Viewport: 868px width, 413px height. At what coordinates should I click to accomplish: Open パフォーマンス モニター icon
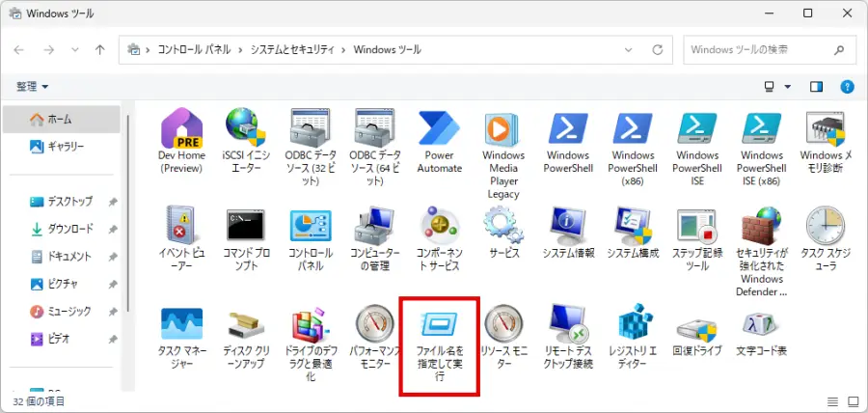point(375,324)
